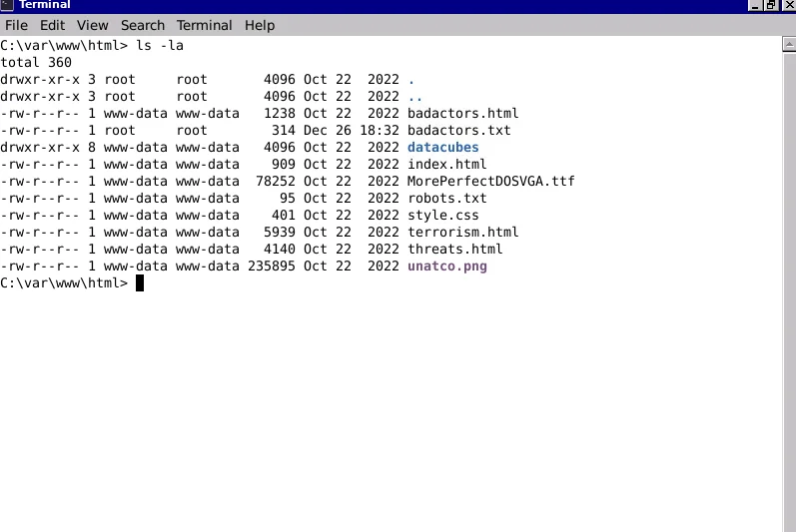
Task: Open the Edit menu
Action: pyautogui.click(x=52, y=25)
